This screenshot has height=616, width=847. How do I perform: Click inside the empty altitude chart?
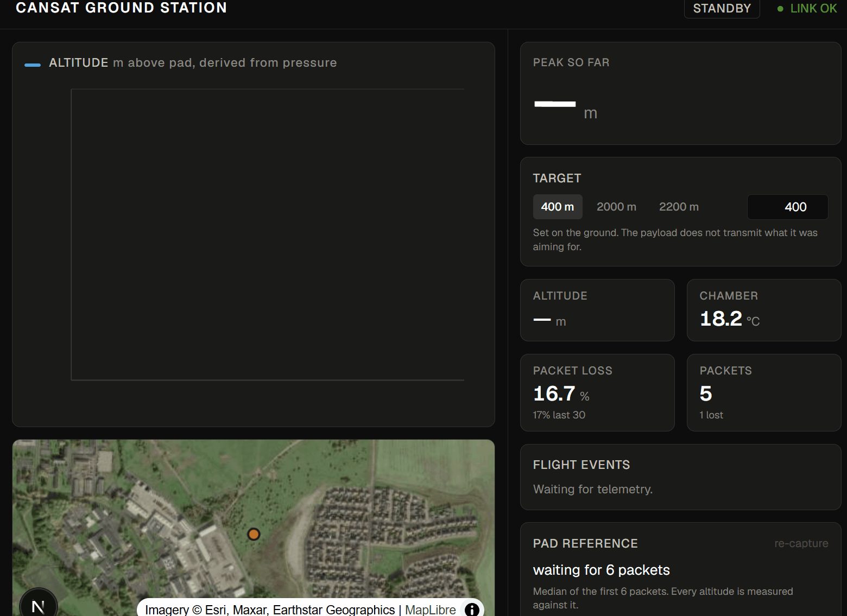click(x=268, y=234)
